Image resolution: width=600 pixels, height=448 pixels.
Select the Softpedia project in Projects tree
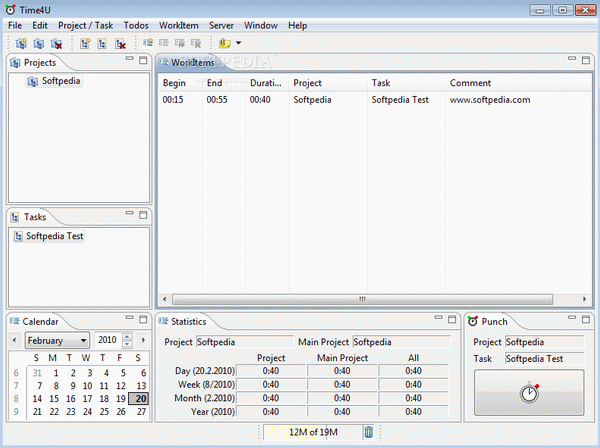[54, 81]
